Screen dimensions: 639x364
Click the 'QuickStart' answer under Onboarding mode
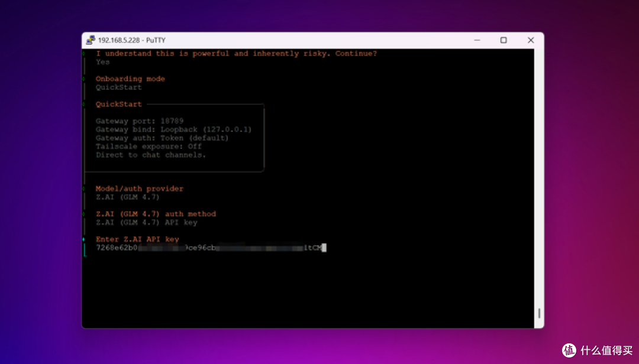118,87
